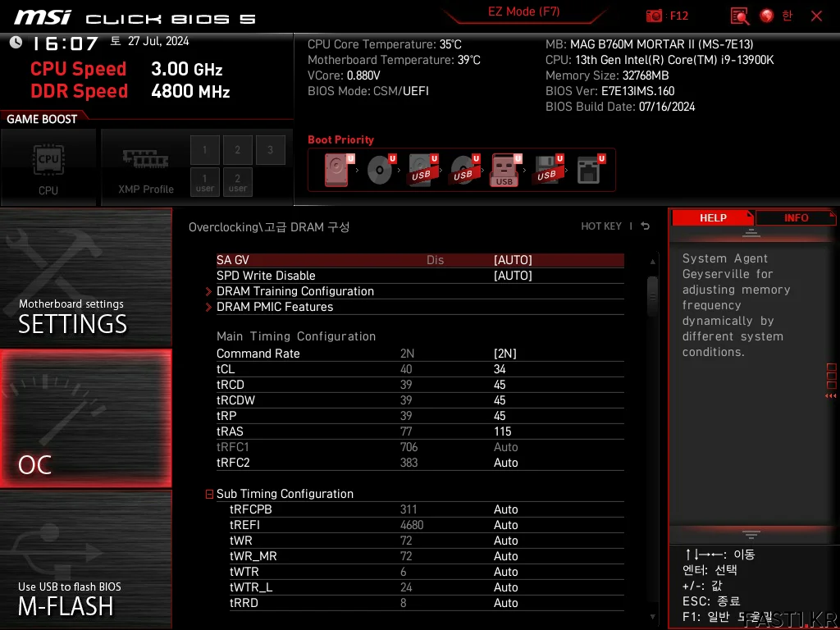This screenshot has width=840, height=630.
Task: Open SA GV [AUTO] value dropdown
Action: click(x=513, y=260)
